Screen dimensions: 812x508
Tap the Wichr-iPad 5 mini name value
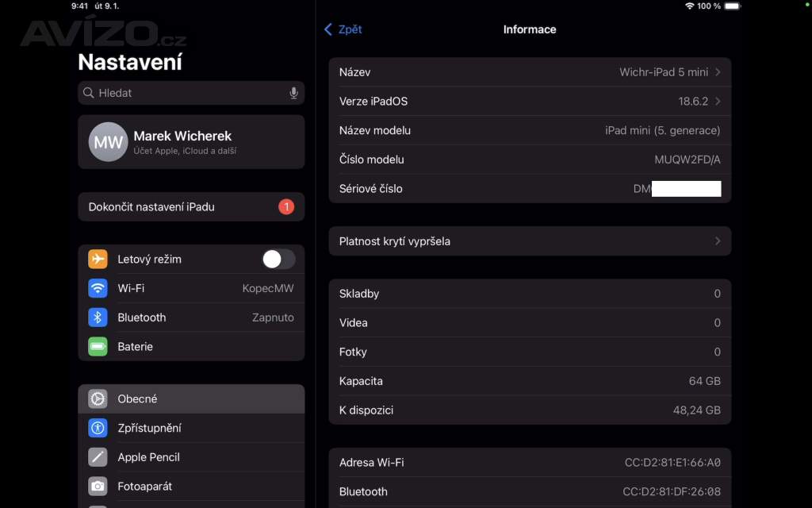[664, 72]
